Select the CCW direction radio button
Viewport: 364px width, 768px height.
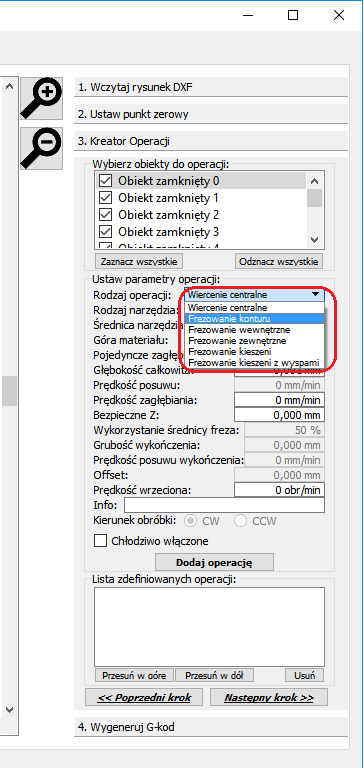(x=240, y=521)
